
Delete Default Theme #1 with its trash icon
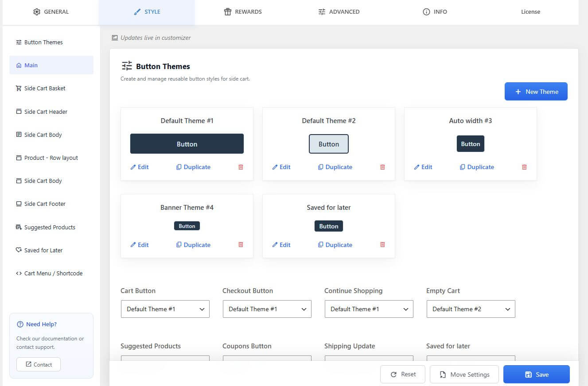(x=241, y=167)
